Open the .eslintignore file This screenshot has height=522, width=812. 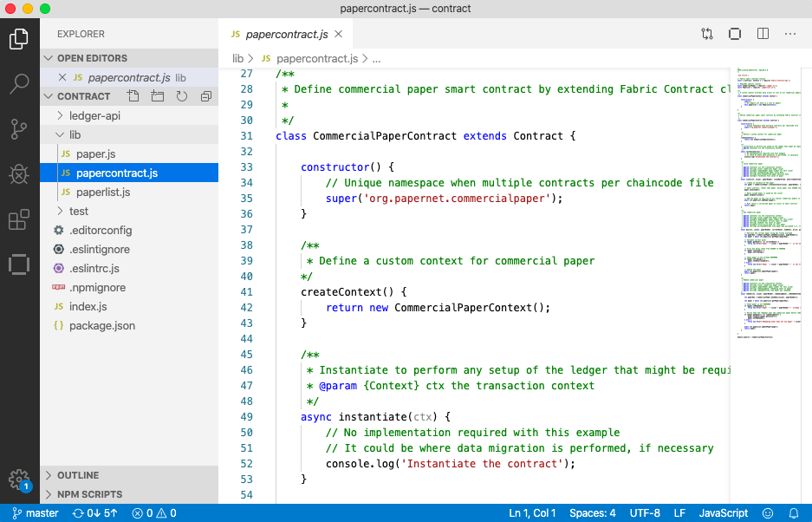coord(129,250)
